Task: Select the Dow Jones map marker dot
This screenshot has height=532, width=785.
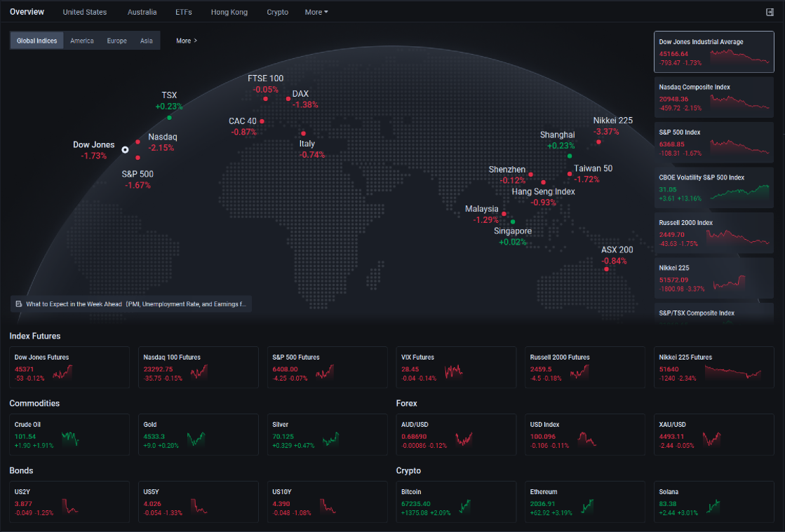Action: (125, 149)
